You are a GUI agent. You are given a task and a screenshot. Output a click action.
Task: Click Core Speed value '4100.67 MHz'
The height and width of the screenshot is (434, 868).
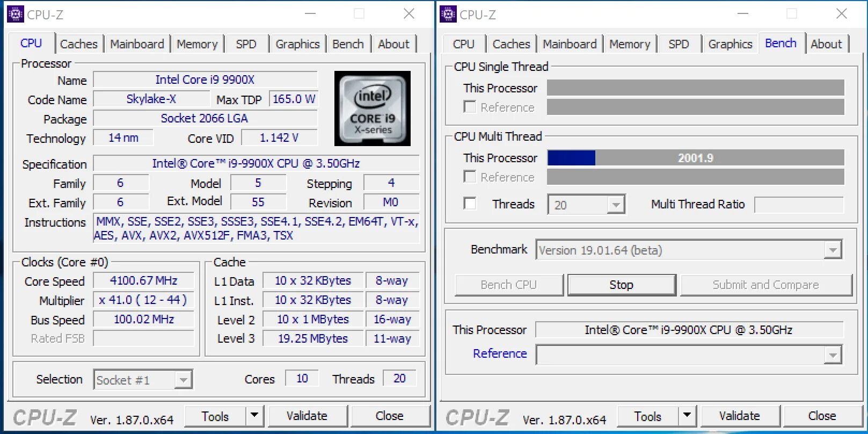[x=144, y=280]
